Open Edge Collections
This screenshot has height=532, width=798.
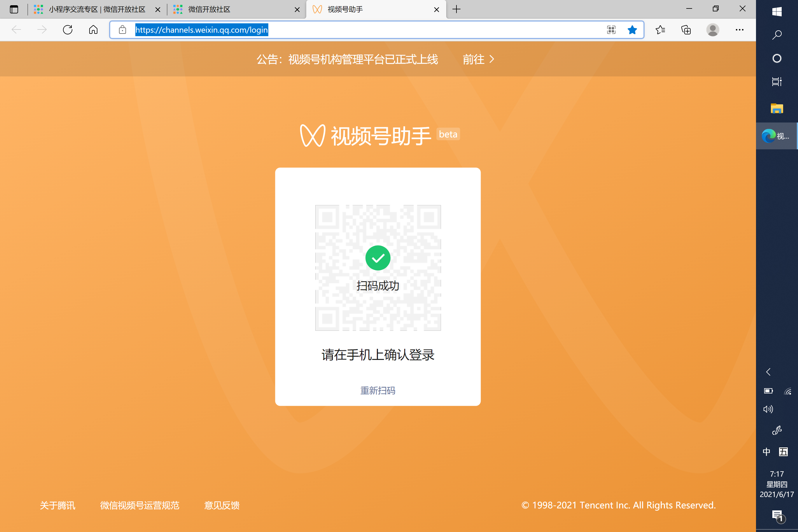click(x=686, y=30)
